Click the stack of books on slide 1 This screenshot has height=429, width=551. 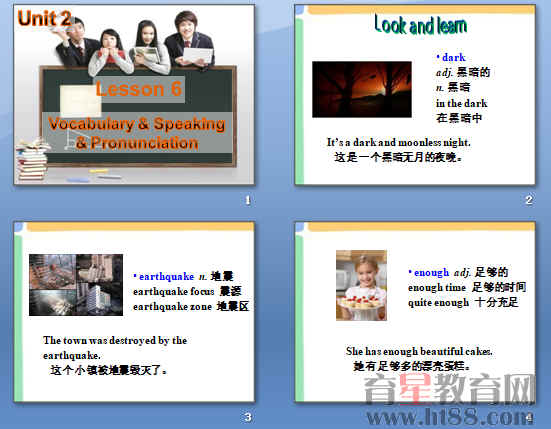coord(32,160)
